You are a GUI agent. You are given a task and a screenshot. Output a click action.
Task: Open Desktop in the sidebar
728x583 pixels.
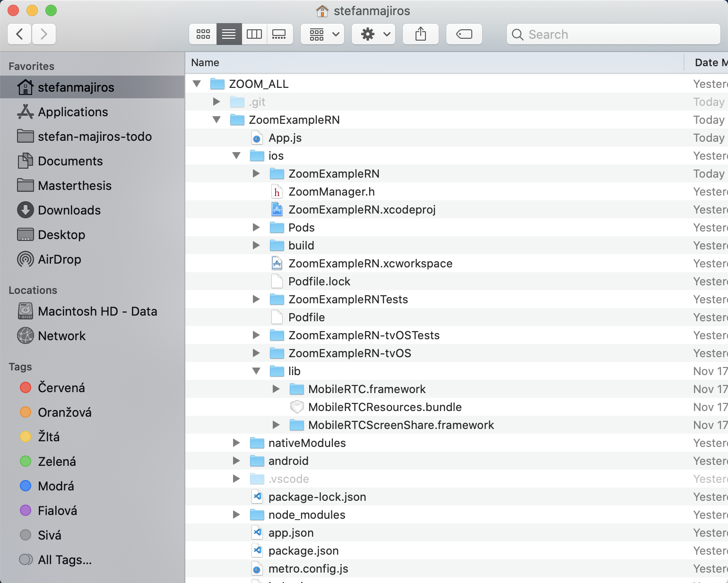tap(92, 235)
